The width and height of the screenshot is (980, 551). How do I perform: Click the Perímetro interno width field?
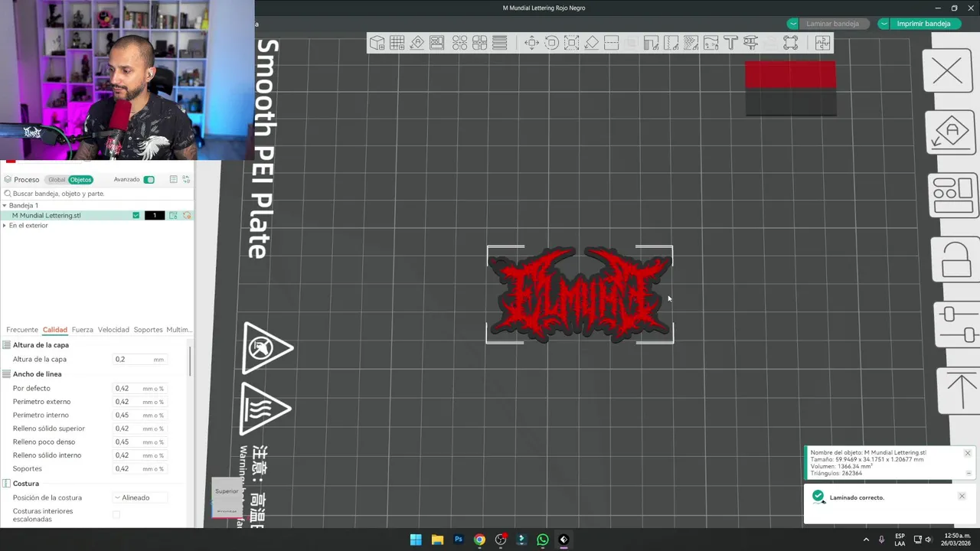(140, 415)
